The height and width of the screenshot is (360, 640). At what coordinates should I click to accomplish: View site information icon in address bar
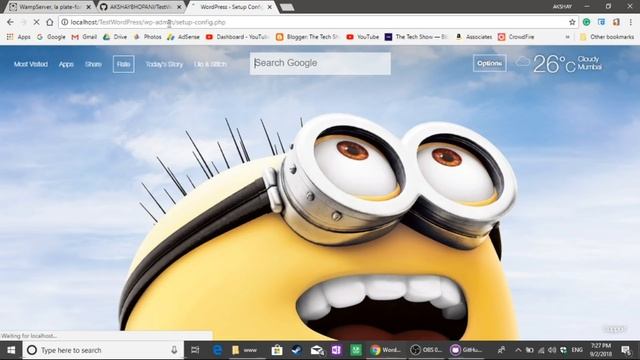click(x=64, y=22)
